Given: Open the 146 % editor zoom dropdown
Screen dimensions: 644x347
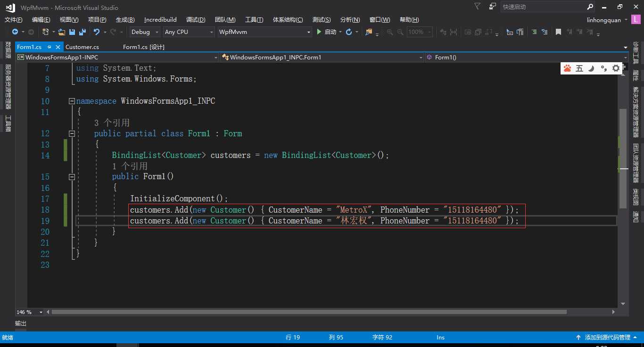Looking at the screenshot, I should pos(29,312).
